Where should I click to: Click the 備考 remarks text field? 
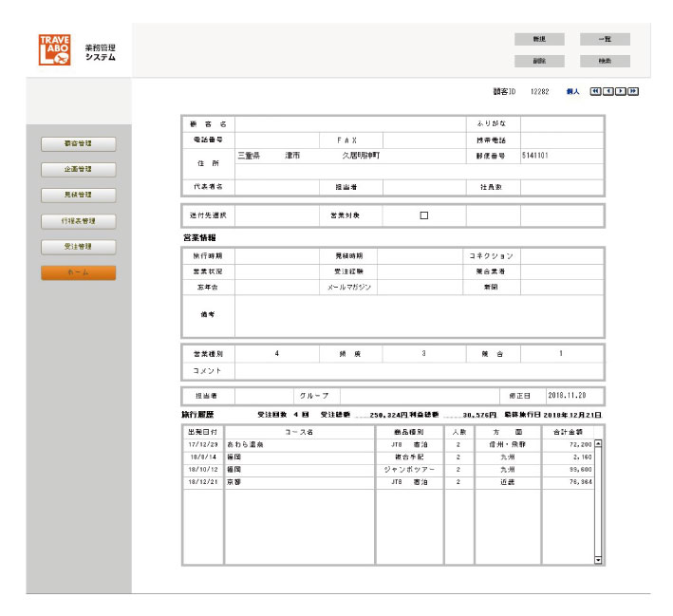click(418, 315)
